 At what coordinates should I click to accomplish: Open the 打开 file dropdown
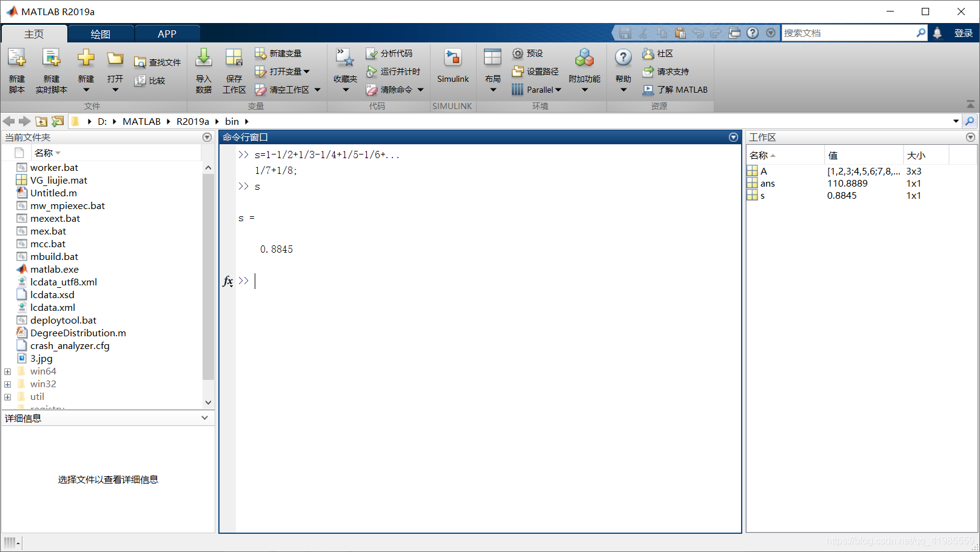[115, 71]
